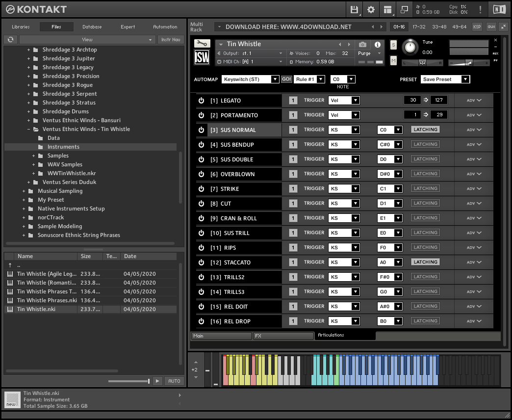The width and height of the screenshot is (512, 420).
Task: Click the pan center icon
Action: coord(423,63)
